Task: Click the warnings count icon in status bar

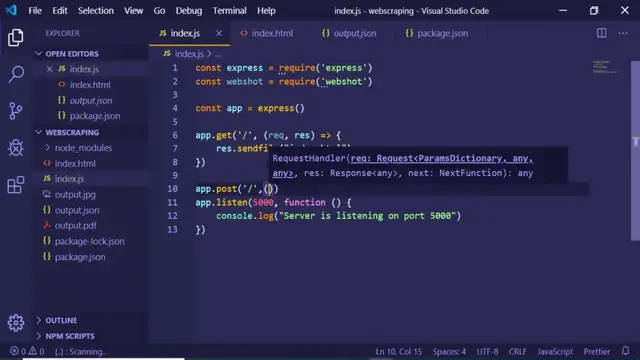Action: [33, 351]
